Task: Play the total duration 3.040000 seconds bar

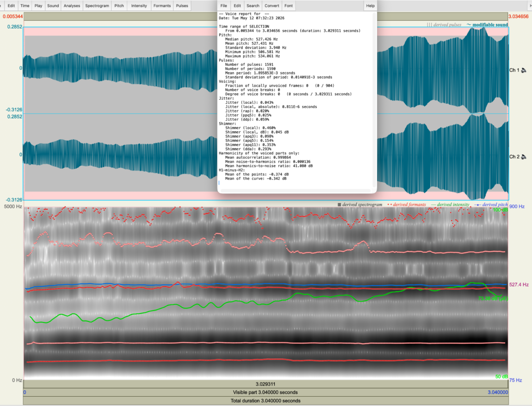Action: coord(265,401)
